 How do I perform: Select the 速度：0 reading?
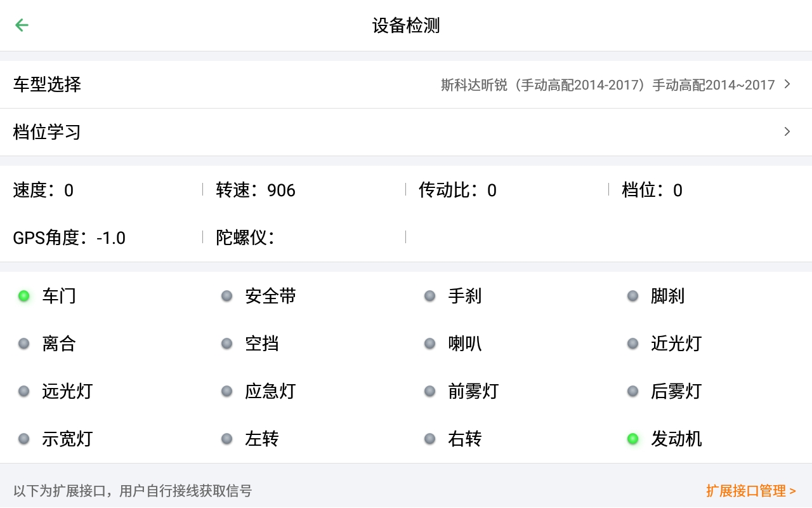click(43, 190)
